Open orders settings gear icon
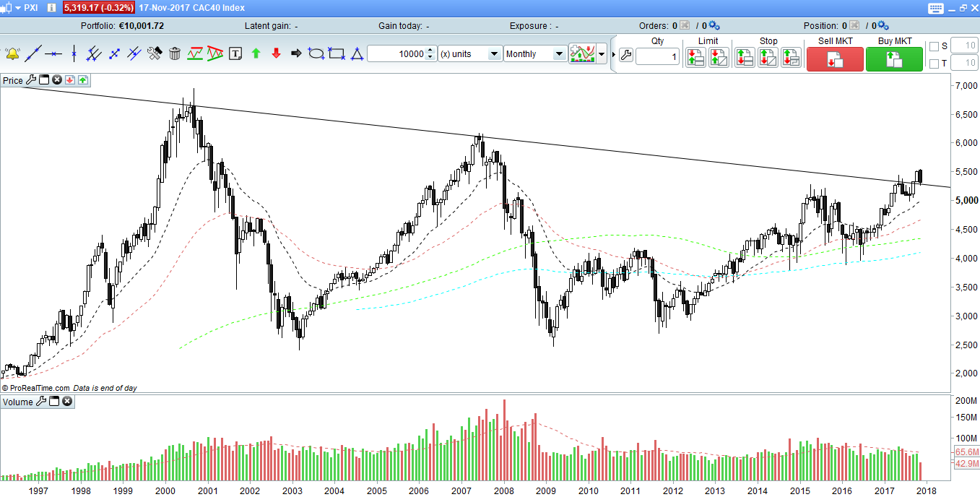Image resolution: width=980 pixels, height=497 pixels. 714,26
